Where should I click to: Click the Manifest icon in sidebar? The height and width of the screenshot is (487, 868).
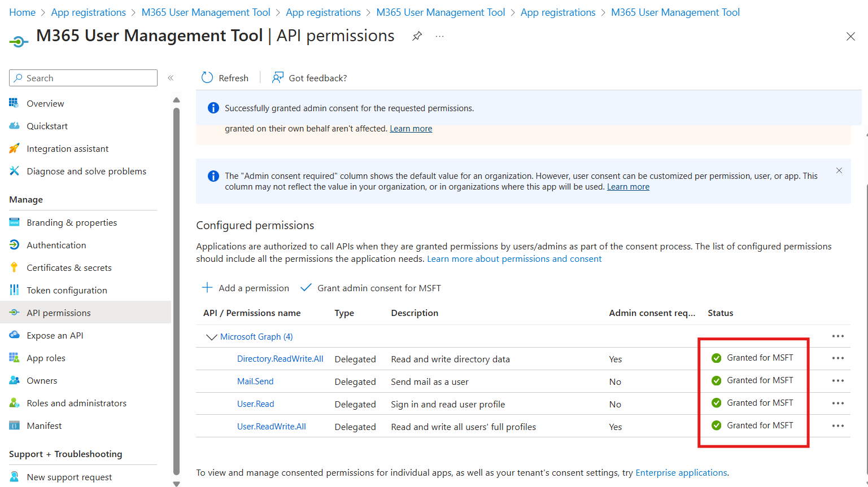coord(14,425)
